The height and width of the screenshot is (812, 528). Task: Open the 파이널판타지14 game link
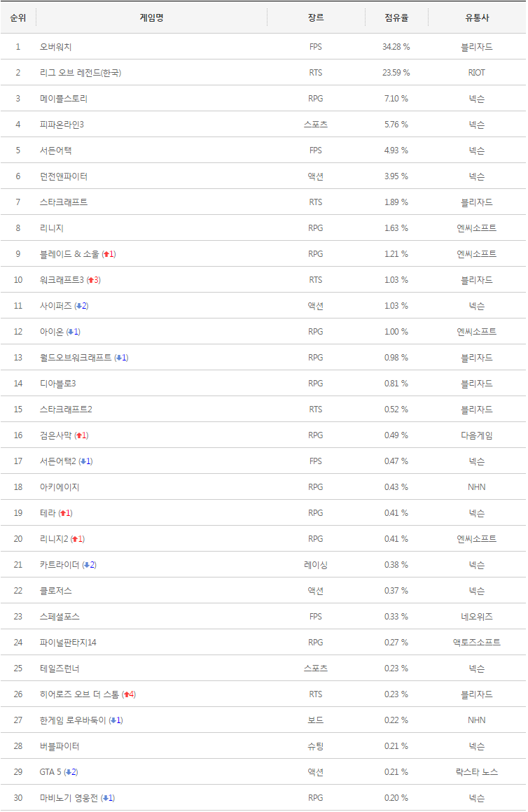coord(68,643)
